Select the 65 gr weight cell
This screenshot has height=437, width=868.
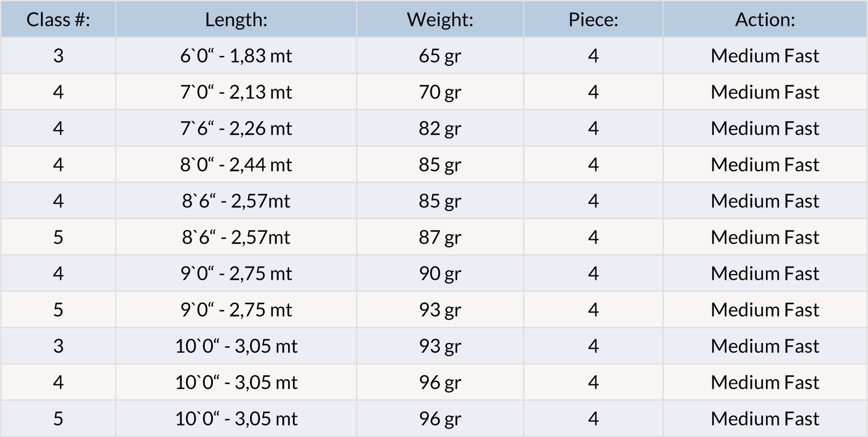440,56
